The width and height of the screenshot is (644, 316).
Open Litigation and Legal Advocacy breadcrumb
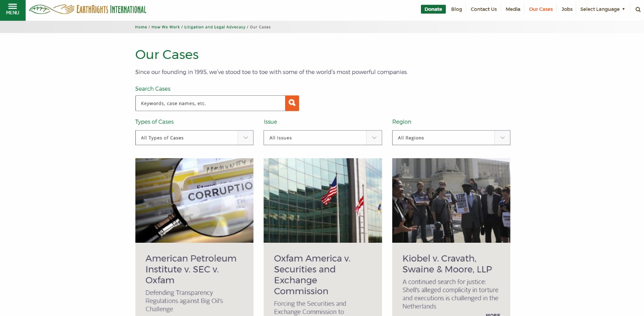215,27
